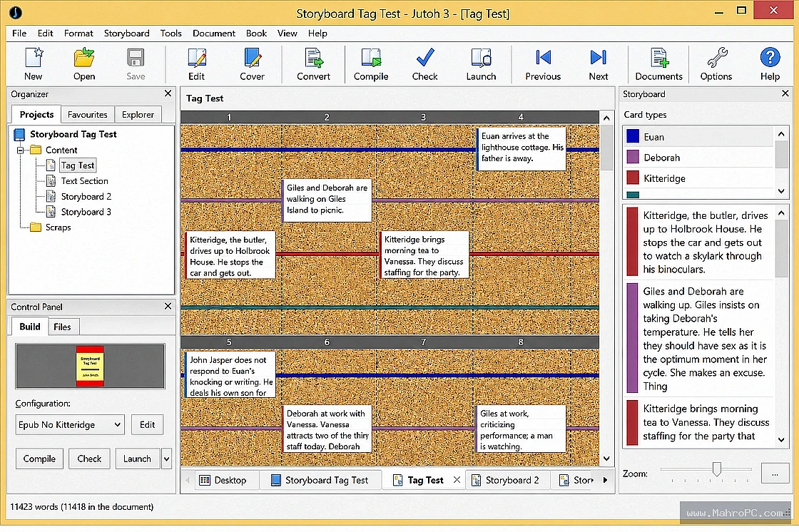This screenshot has height=532, width=799.
Task: Select card 'Kitteridge brings morning tea' on board
Action: pyautogui.click(x=424, y=255)
